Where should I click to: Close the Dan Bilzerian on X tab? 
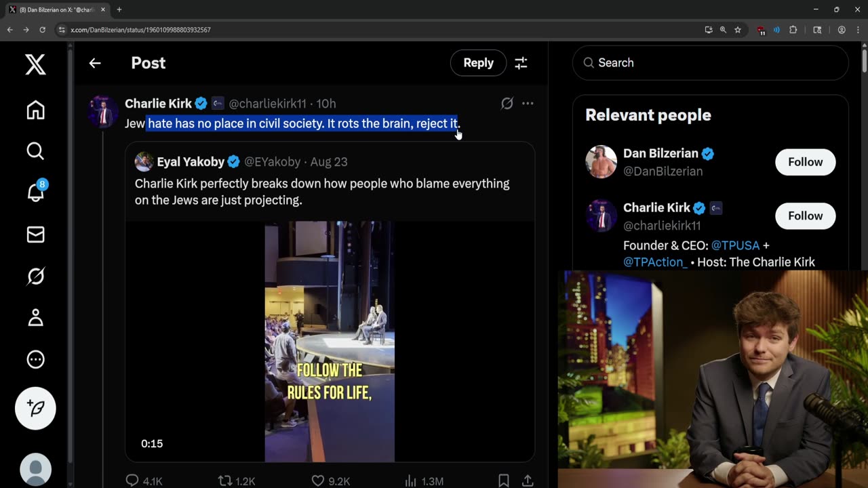(x=103, y=9)
